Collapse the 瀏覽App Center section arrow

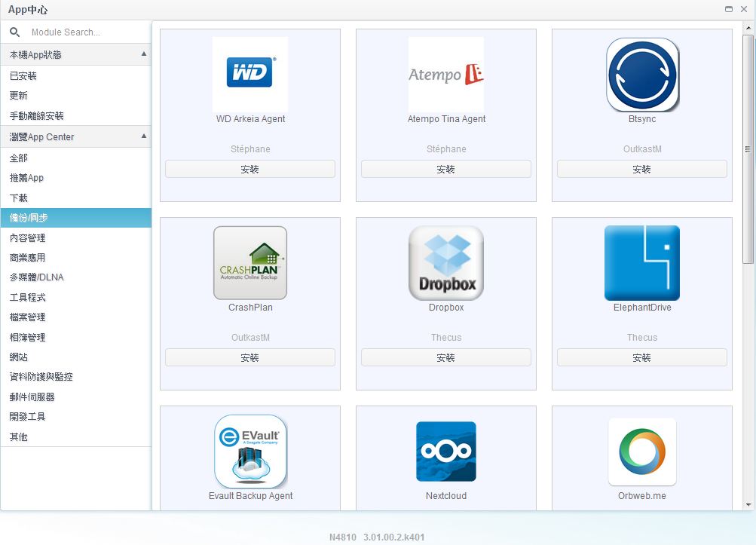144,136
